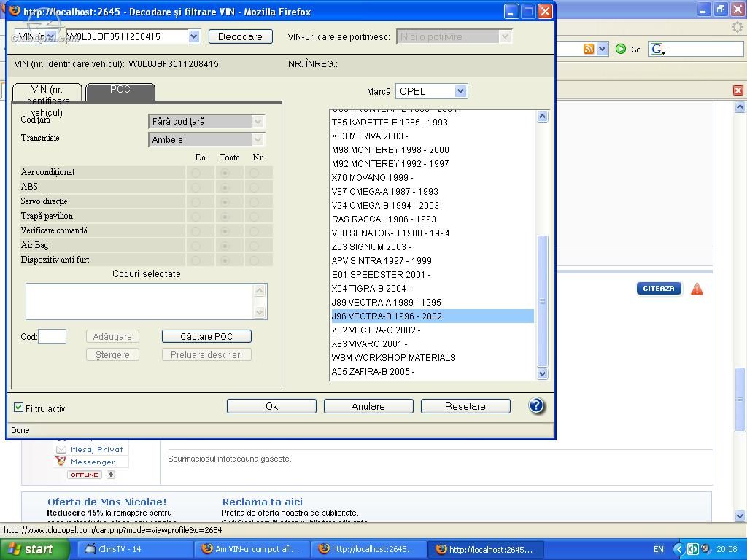Select X03 MERIVA 2003 in model list
This screenshot has height=560, width=747.
pos(433,136)
